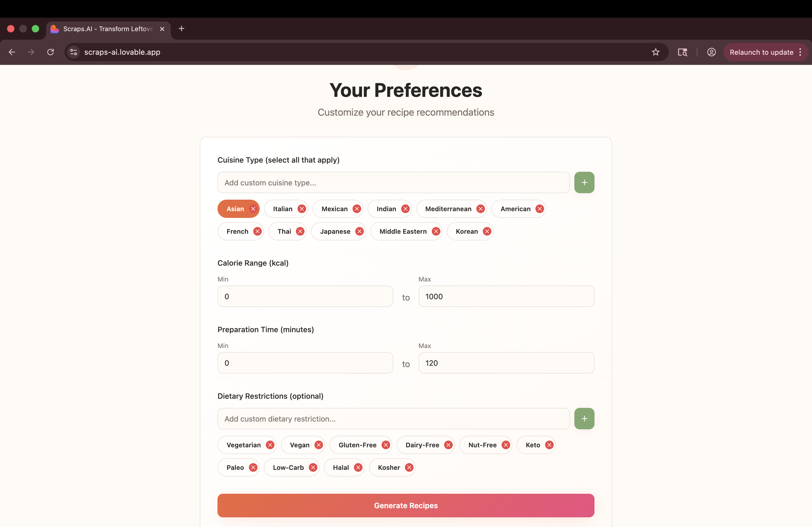Bookmark the page with the star icon
The height and width of the screenshot is (527, 812).
point(655,52)
